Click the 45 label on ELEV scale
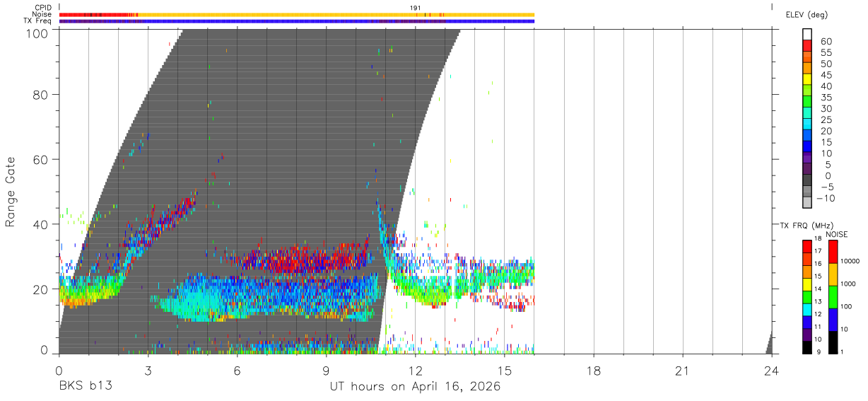868x401 pixels. click(826, 75)
